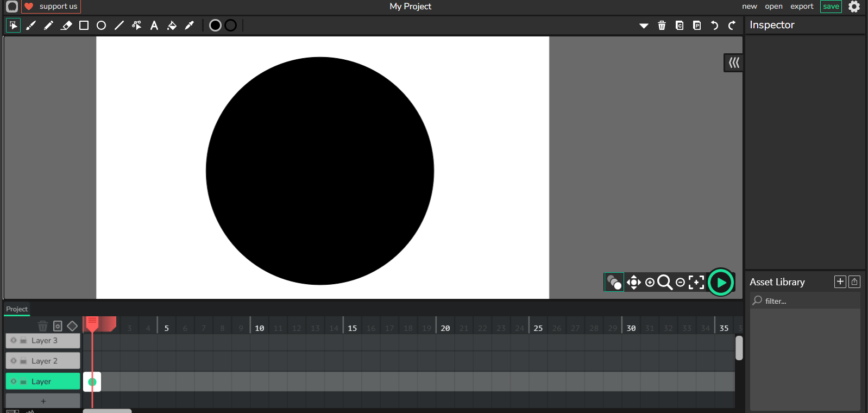Click the zoom out icon

click(x=680, y=283)
